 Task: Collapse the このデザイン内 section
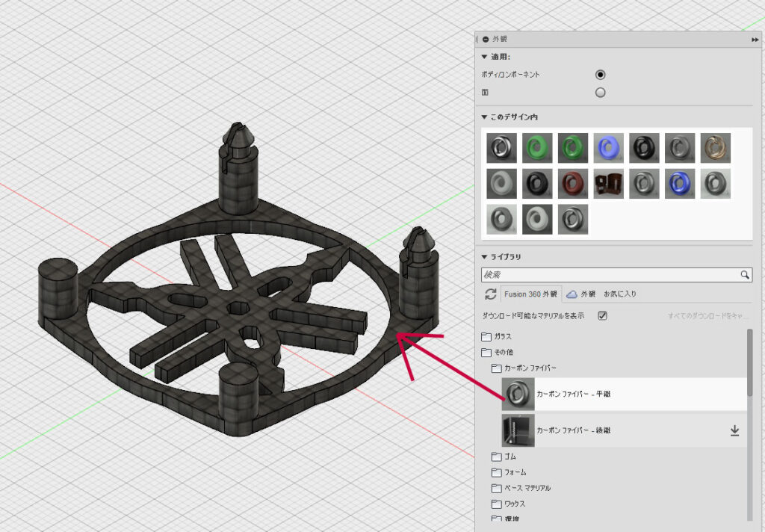pyautogui.click(x=485, y=117)
